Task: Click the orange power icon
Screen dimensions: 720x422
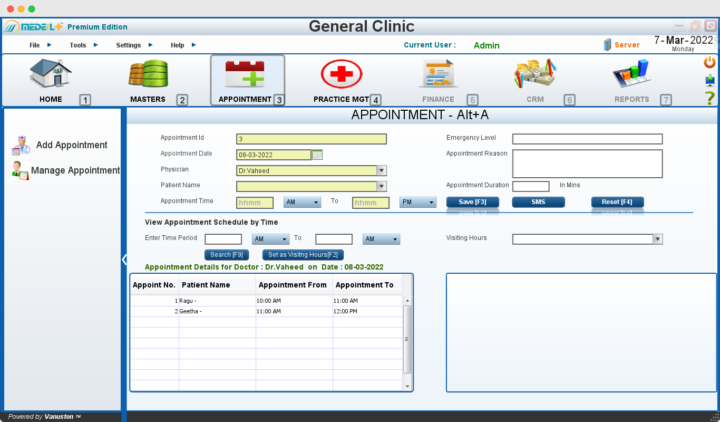Action: 710,62
